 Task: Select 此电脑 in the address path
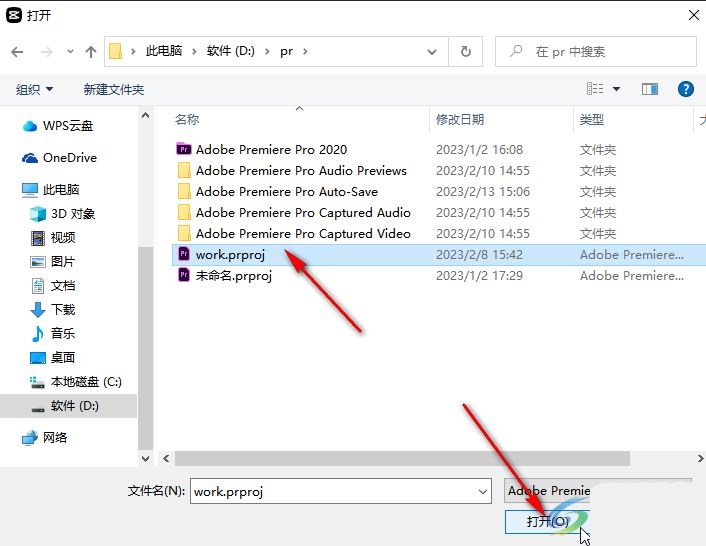point(164,51)
